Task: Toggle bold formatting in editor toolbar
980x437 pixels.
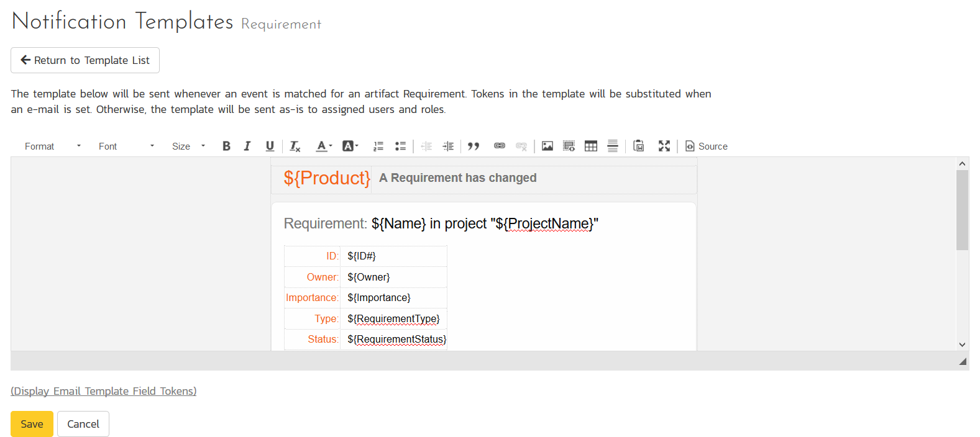Action: click(226, 146)
